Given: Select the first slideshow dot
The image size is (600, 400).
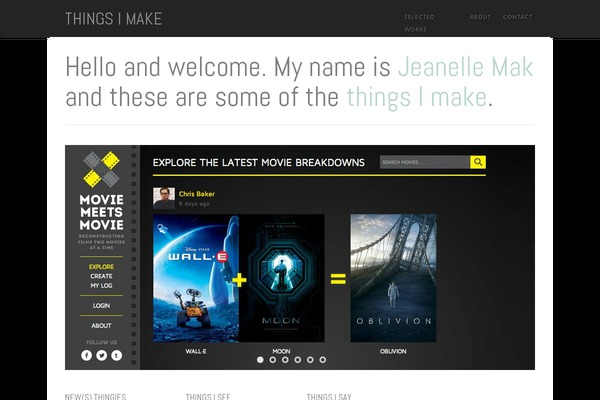Looking at the screenshot, I should coord(260,360).
